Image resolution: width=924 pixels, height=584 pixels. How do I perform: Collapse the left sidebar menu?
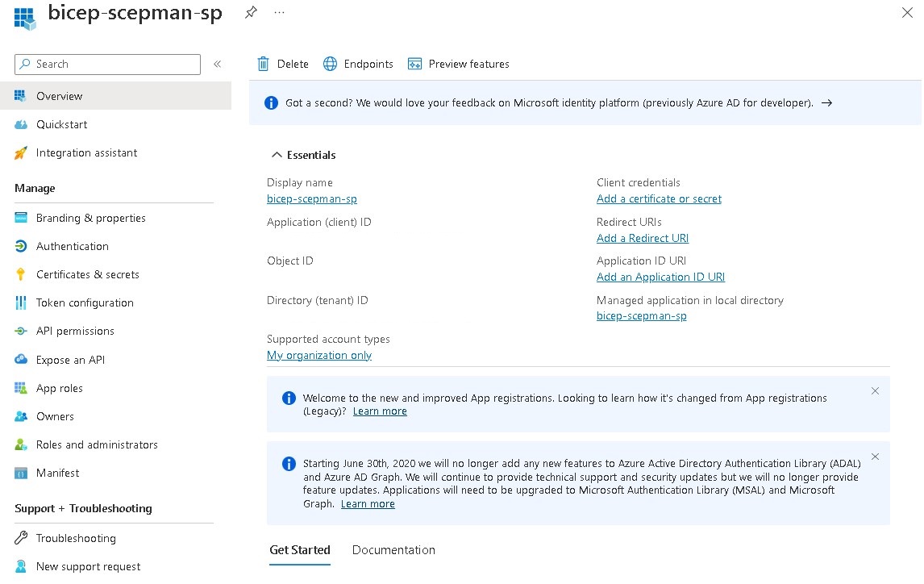point(217,64)
